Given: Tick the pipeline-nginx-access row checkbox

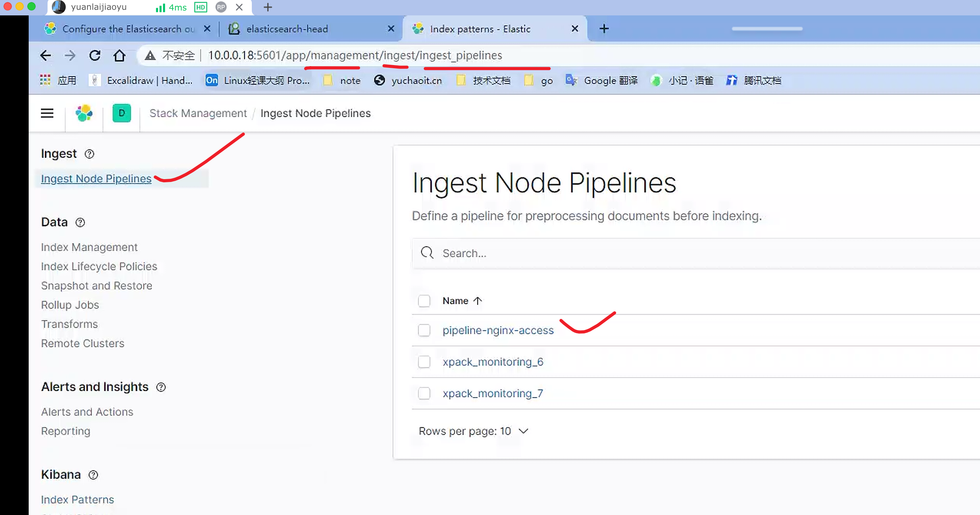Looking at the screenshot, I should click(424, 330).
